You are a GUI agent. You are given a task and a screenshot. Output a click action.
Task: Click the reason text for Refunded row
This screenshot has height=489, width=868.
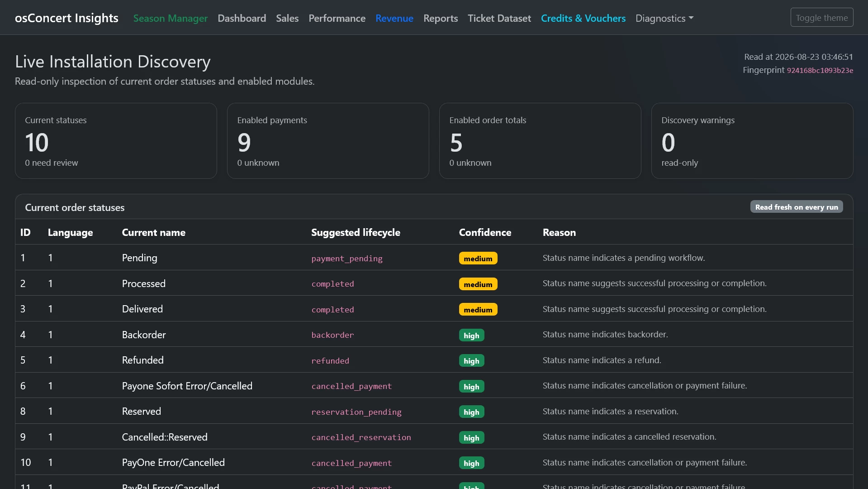pos(602,360)
